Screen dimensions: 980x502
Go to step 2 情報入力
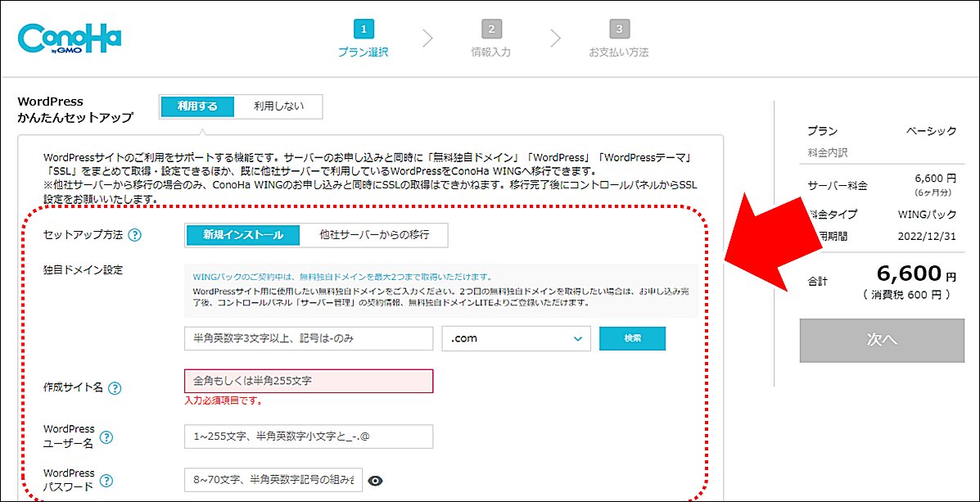[x=491, y=38]
